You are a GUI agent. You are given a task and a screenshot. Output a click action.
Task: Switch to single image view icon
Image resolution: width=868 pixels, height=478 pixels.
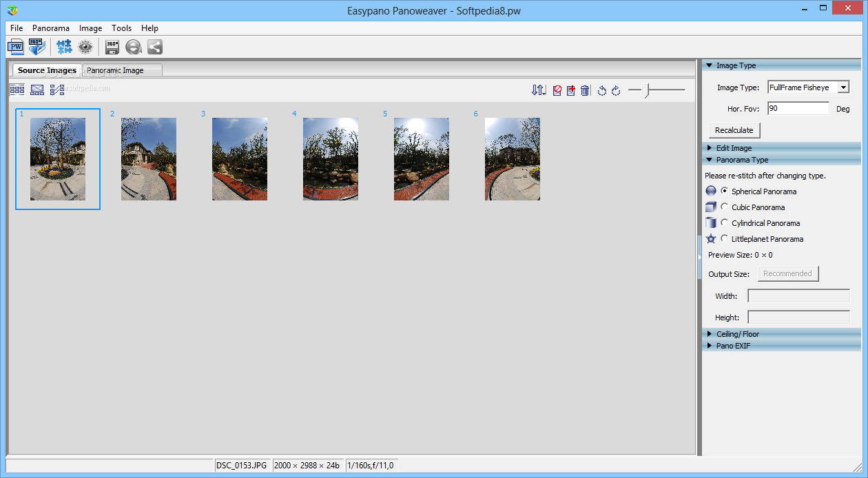tap(37, 90)
